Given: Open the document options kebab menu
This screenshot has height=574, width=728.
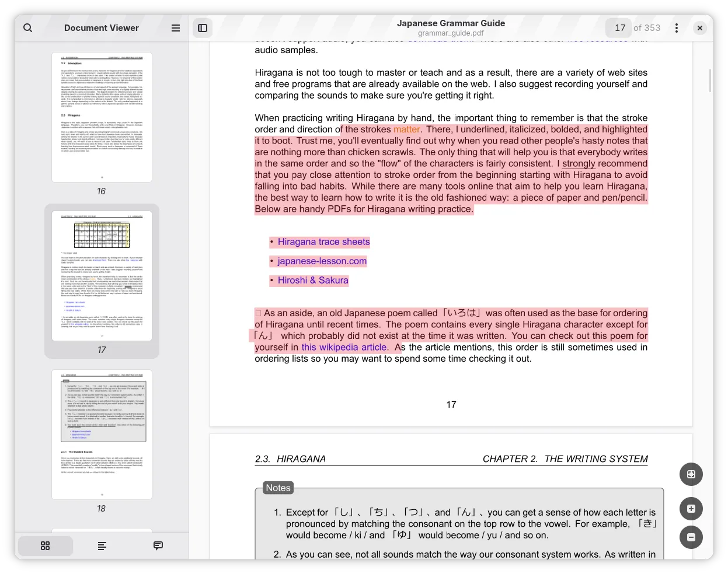Looking at the screenshot, I should pos(677,28).
